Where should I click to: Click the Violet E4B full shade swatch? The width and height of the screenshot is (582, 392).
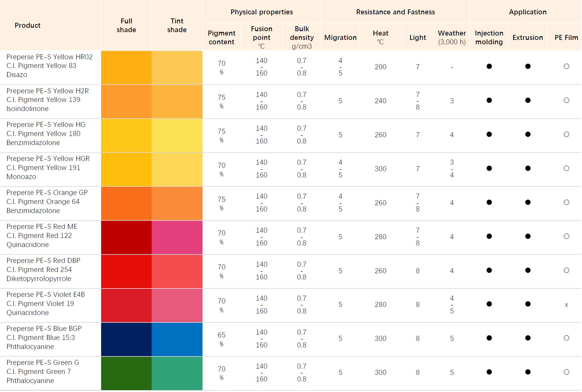pyautogui.click(x=126, y=305)
